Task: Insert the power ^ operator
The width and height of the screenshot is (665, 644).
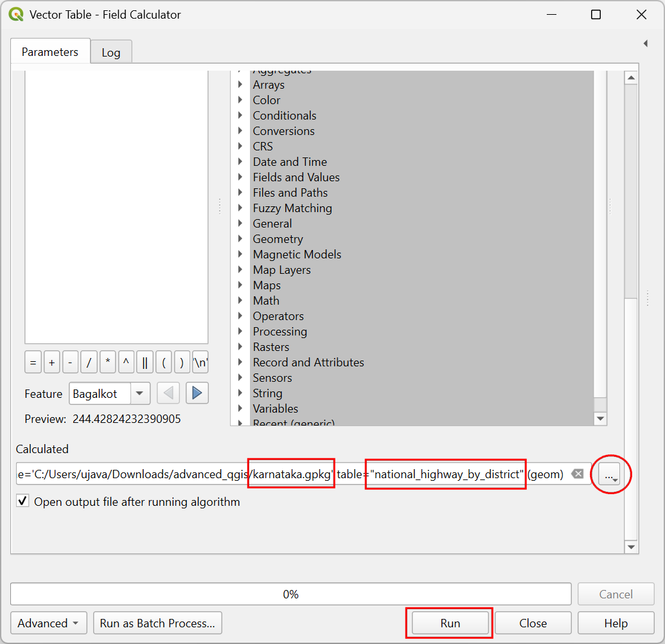Action: click(126, 362)
